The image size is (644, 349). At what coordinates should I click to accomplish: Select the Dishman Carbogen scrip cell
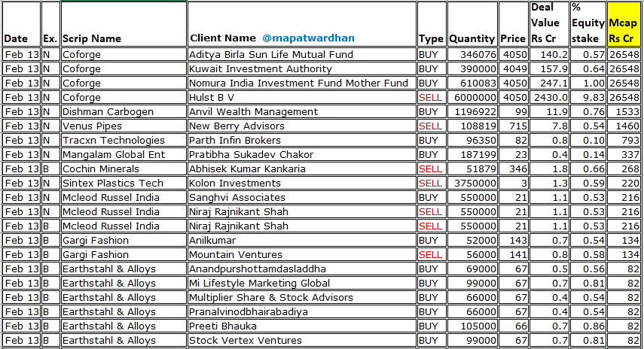(x=124, y=112)
